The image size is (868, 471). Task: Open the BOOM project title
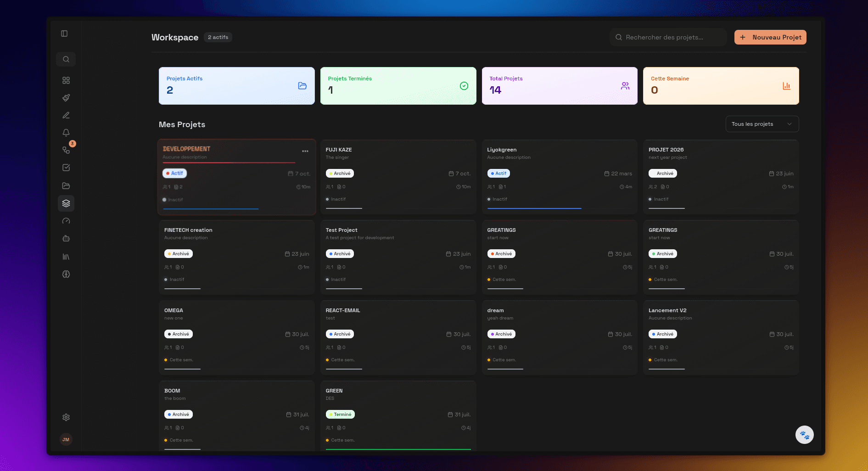click(x=172, y=391)
